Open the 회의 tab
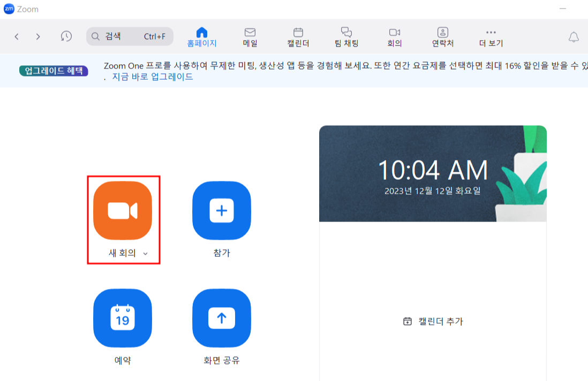Image resolution: width=588 pixels, height=381 pixels. pyautogui.click(x=395, y=37)
